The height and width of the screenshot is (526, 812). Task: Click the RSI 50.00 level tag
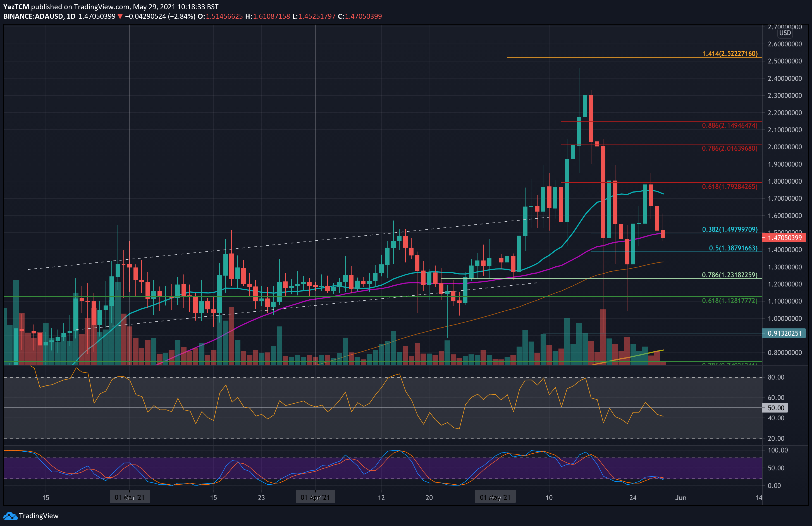click(775, 408)
